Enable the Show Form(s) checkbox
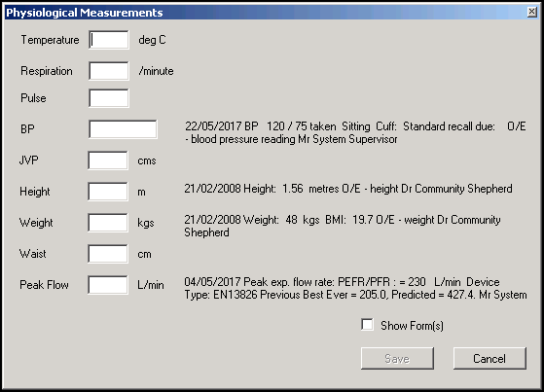 [x=367, y=325]
